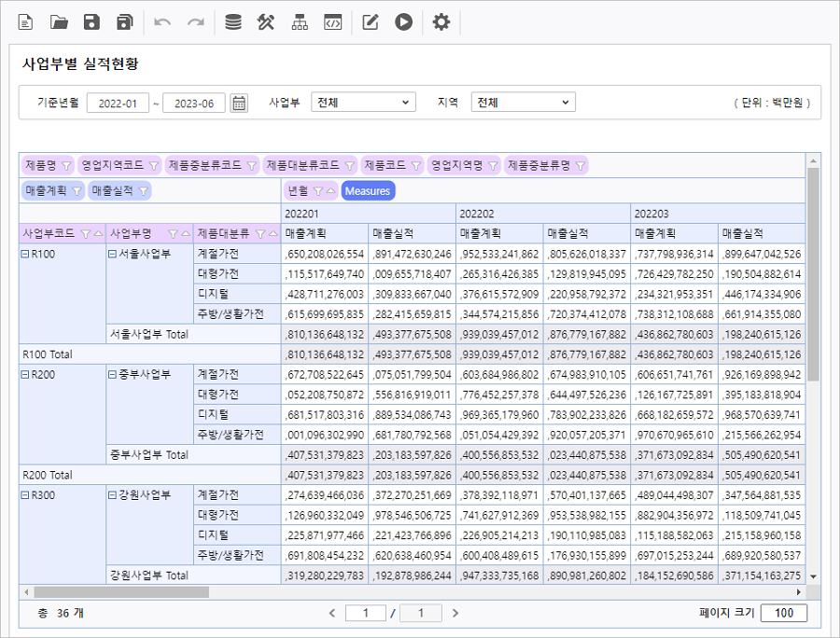Screen dimensions: 840x638
Task: Toggle filter on 제품명 field chip
Action: [x=66, y=166]
